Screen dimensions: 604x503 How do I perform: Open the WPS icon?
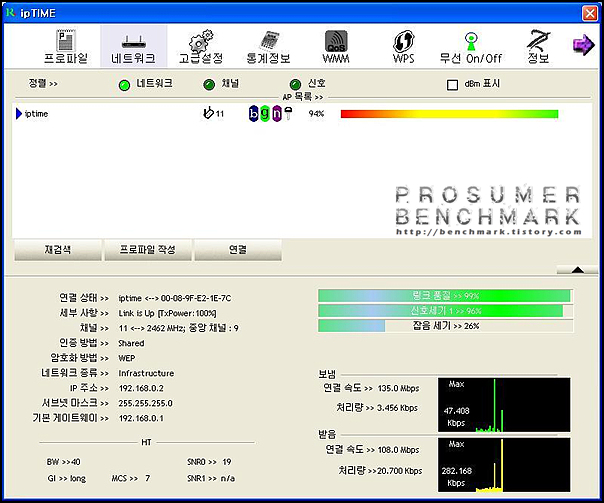coord(403,47)
